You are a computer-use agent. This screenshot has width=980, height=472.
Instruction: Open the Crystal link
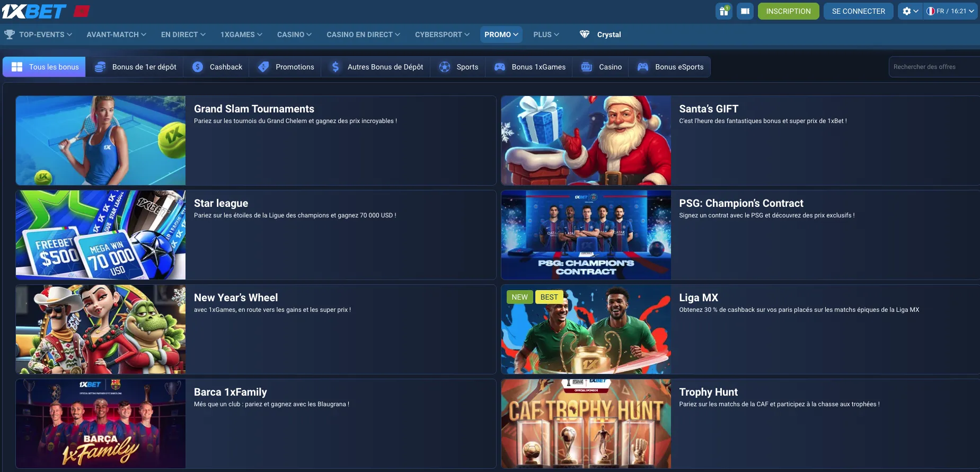[609, 34]
